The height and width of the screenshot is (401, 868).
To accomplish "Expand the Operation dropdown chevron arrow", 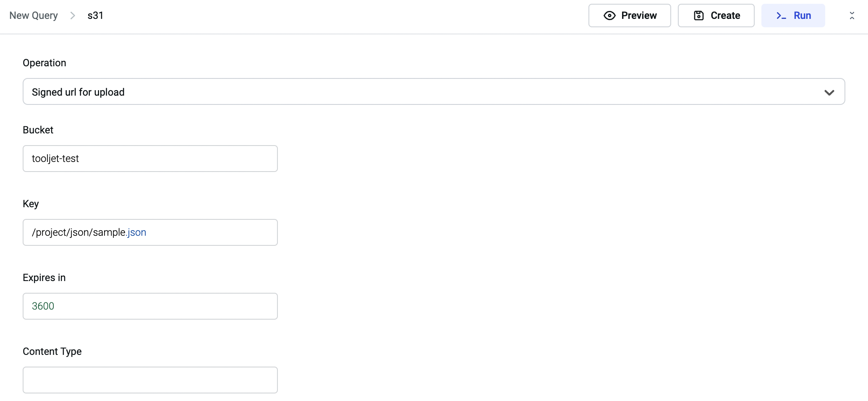I will (829, 92).
